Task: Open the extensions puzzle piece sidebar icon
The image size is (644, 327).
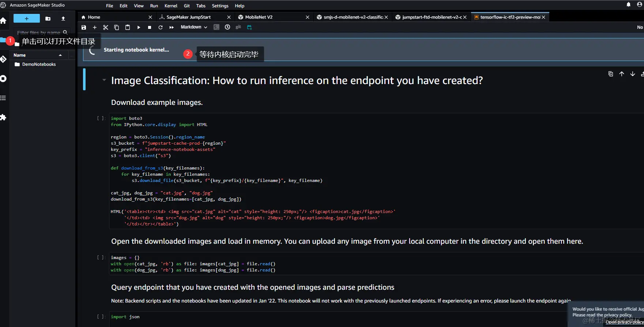Action: tap(3, 117)
